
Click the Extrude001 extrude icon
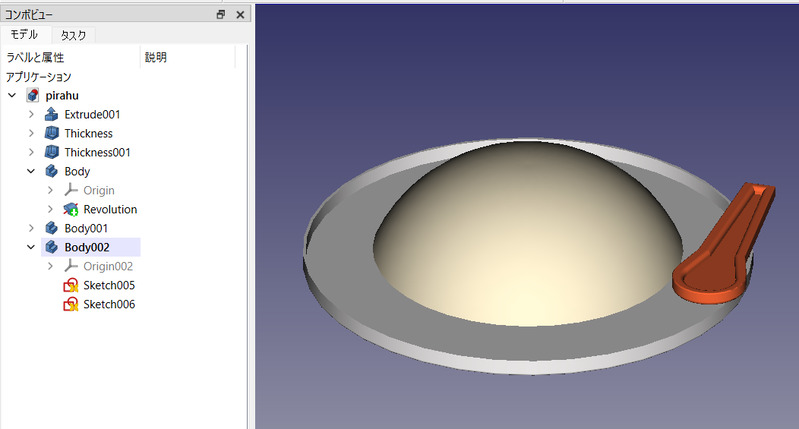pos(51,114)
